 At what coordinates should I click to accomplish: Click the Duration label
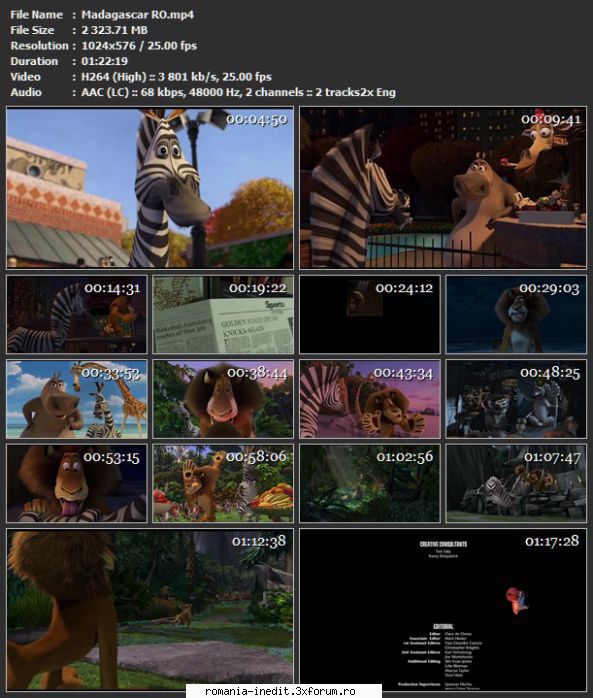pos(34,61)
